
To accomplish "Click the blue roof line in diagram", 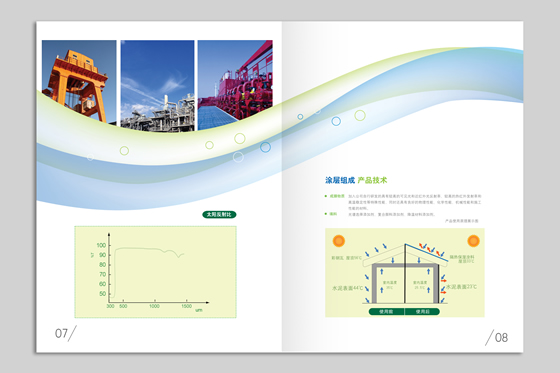I will tap(426, 253).
